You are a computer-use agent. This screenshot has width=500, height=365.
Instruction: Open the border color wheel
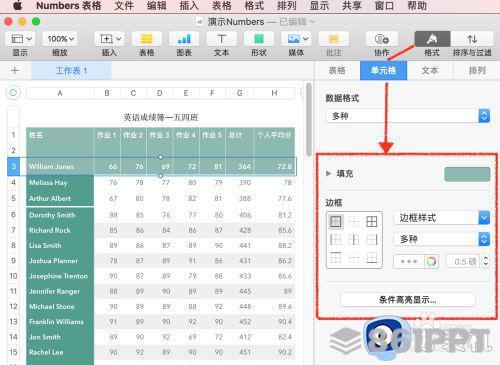[431, 261]
